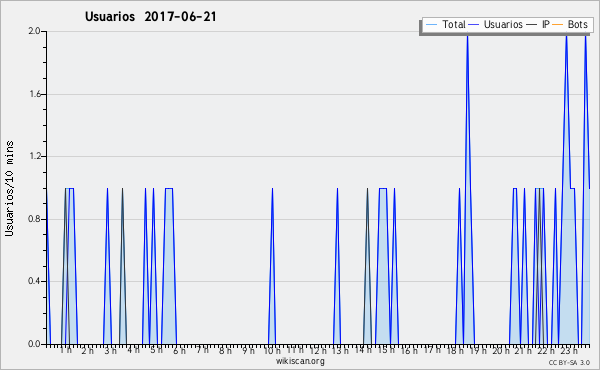Click the 14 h x-axis label

point(363,350)
